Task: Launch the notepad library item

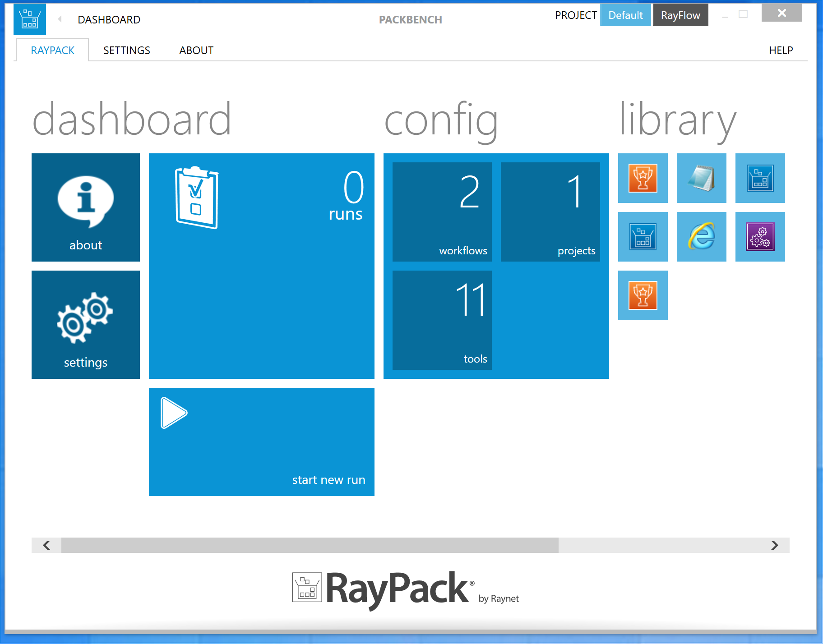Action: click(702, 178)
